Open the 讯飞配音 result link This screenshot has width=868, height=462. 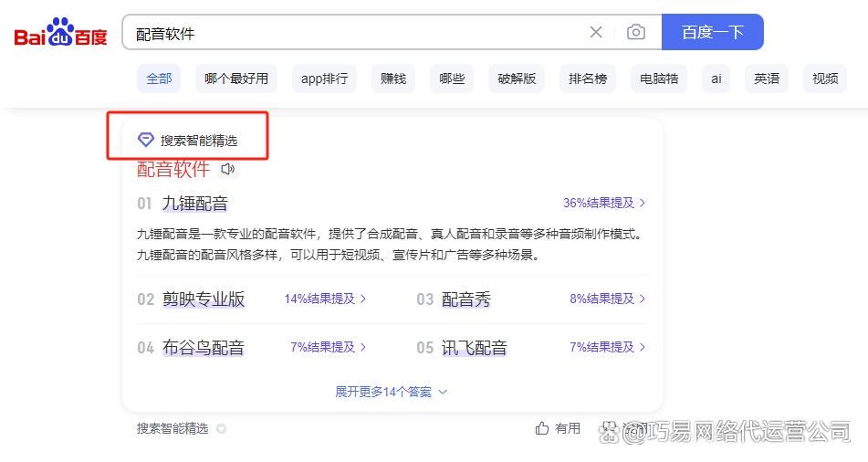tap(475, 348)
